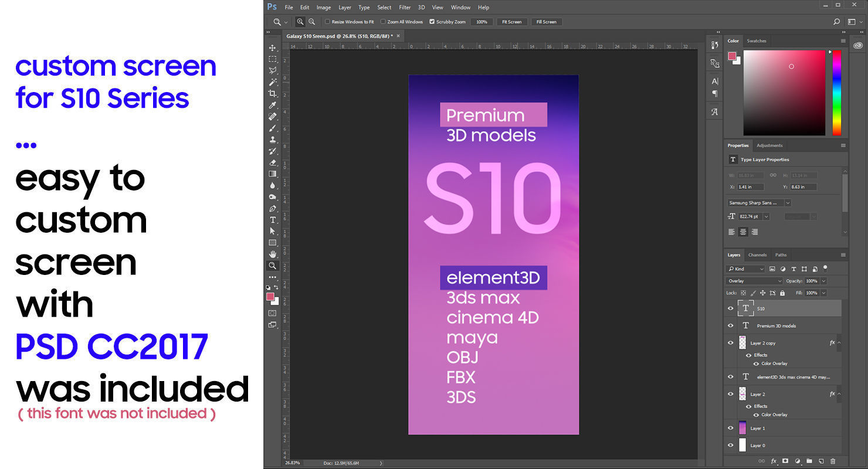Select the Crop tool
Viewport: 868px width, 469px height.
[x=272, y=94]
